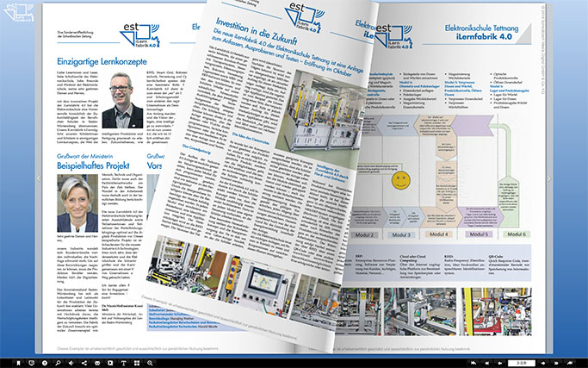The height and width of the screenshot is (368, 588).
Task: Click the yellow smiley face in diagram
Action: pyautogui.click(x=401, y=180)
